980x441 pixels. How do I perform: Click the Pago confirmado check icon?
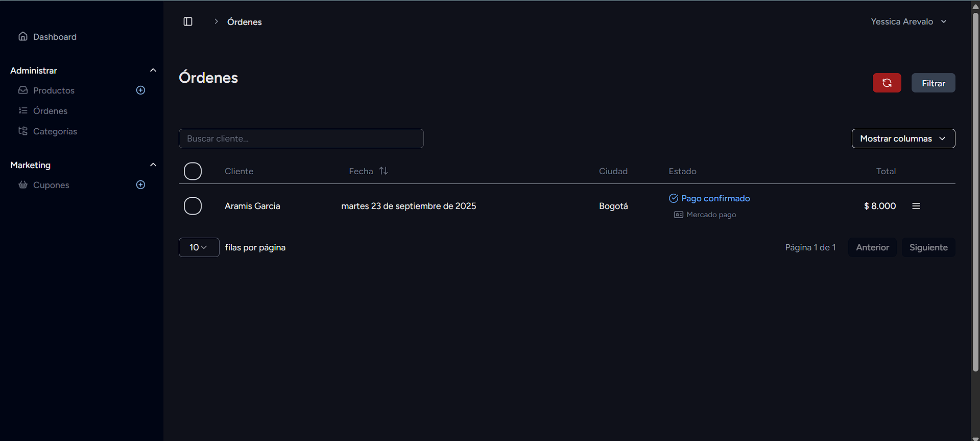674,198
